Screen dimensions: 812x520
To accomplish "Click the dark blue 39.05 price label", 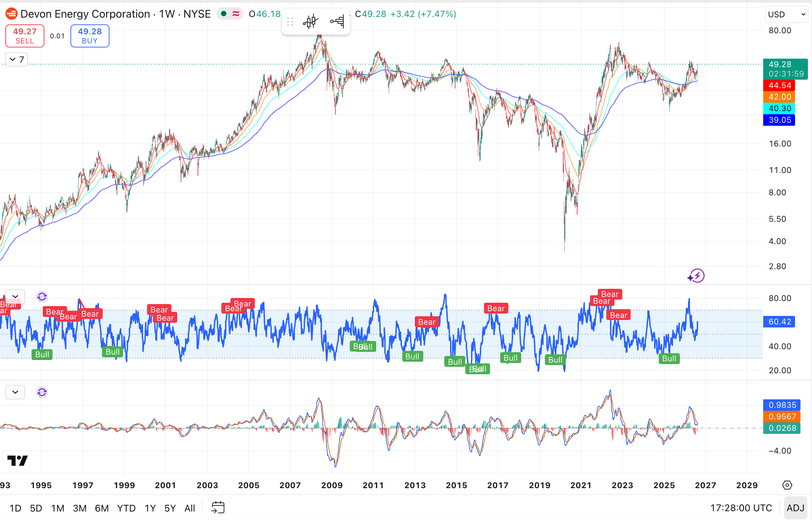I will [779, 120].
